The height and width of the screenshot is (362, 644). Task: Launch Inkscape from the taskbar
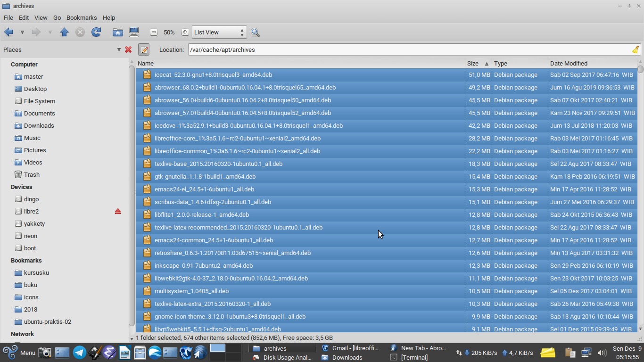click(x=94, y=353)
